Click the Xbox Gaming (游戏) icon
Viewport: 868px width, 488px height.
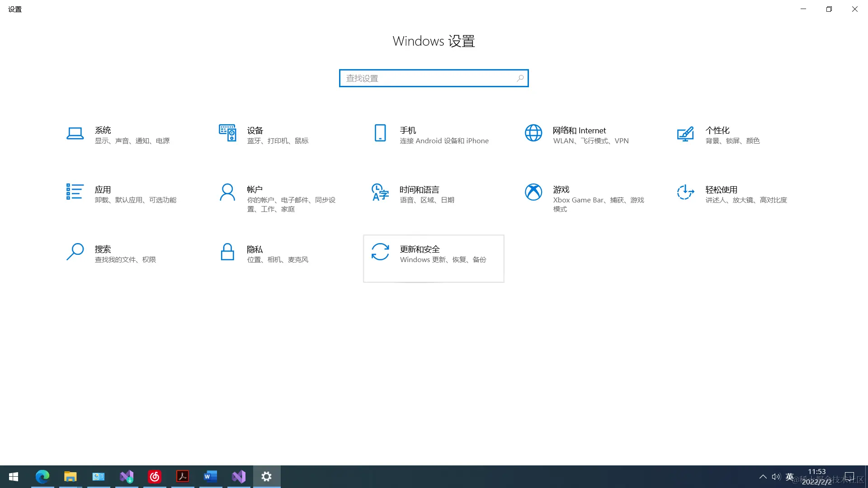[x=533, y=192]
